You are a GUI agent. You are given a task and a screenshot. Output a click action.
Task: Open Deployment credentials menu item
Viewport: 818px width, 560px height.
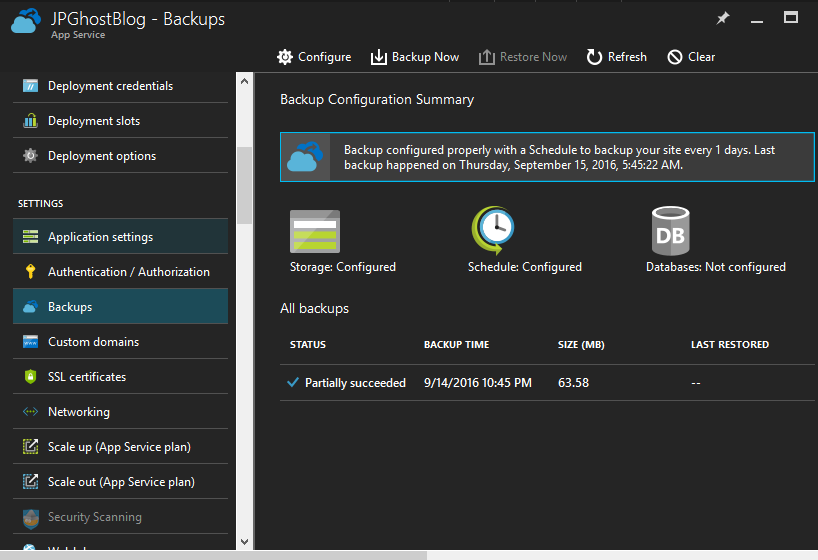click(121, 86)
